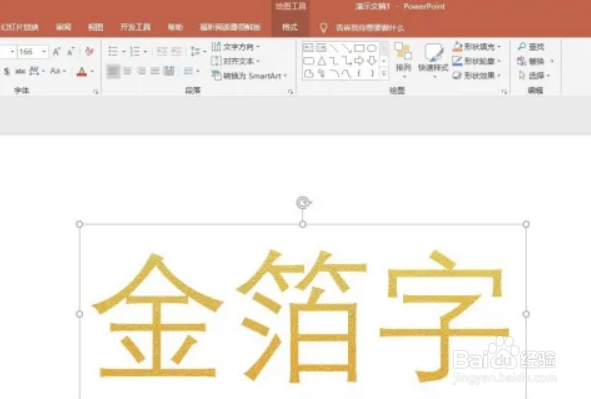Apply bulleted list
Image resolution: width=591 pixels, height=399 pixels.
(113, 51)
